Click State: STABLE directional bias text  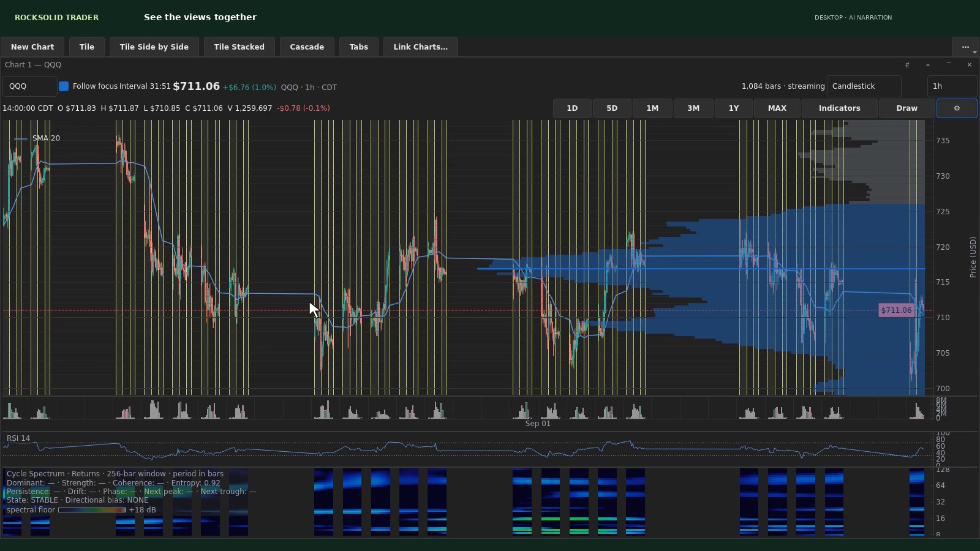(x=78, y=500)
